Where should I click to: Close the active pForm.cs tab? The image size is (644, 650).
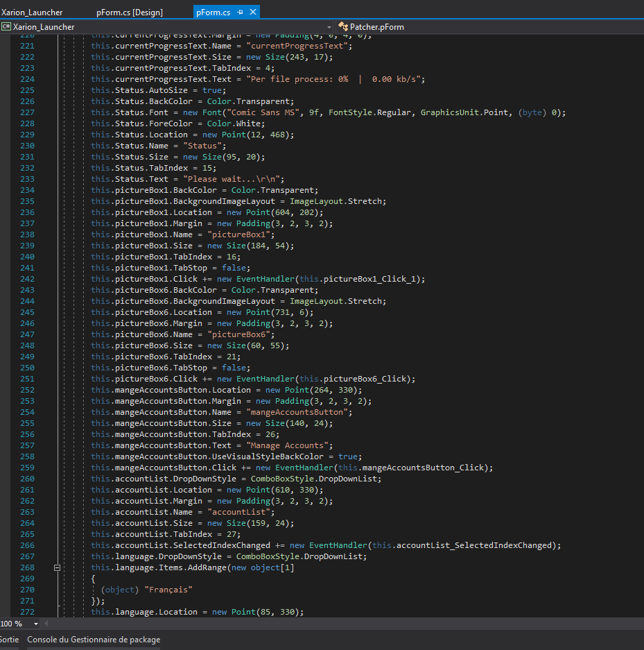252,12
